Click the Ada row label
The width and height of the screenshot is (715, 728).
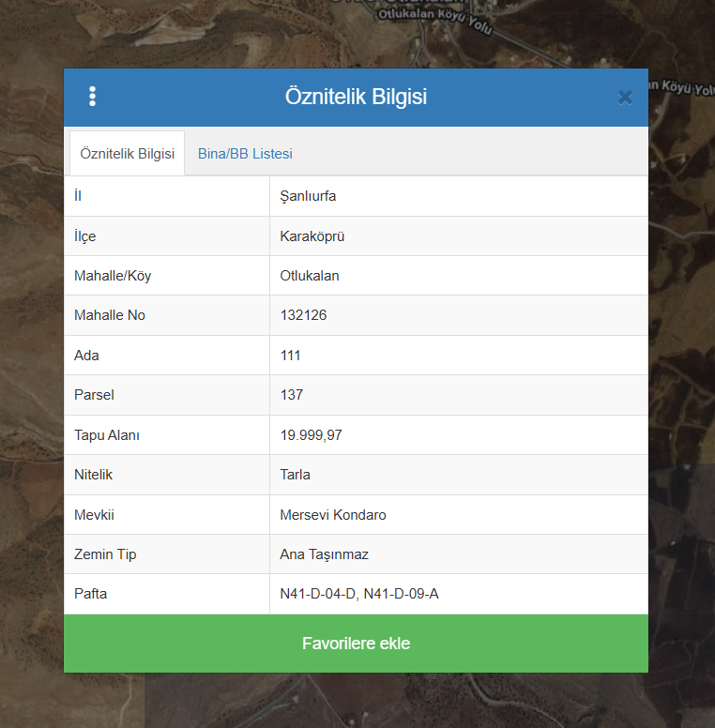pos(86,356)
